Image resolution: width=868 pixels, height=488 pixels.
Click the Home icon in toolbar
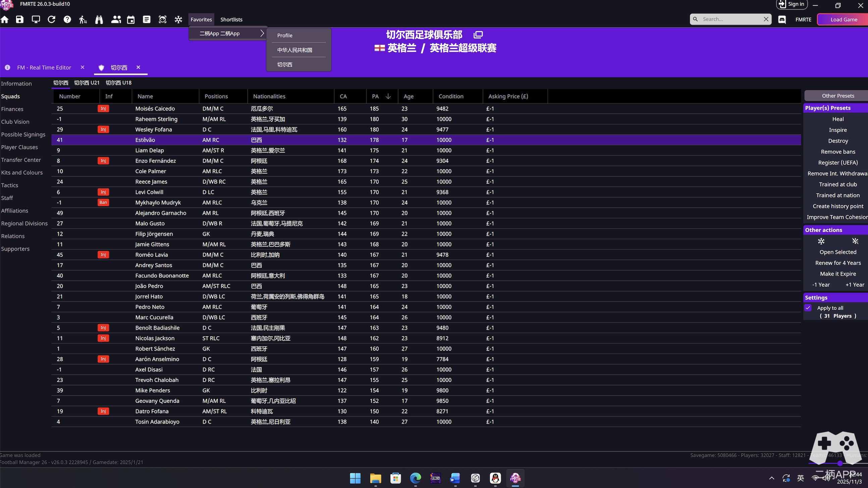[5, 19]
